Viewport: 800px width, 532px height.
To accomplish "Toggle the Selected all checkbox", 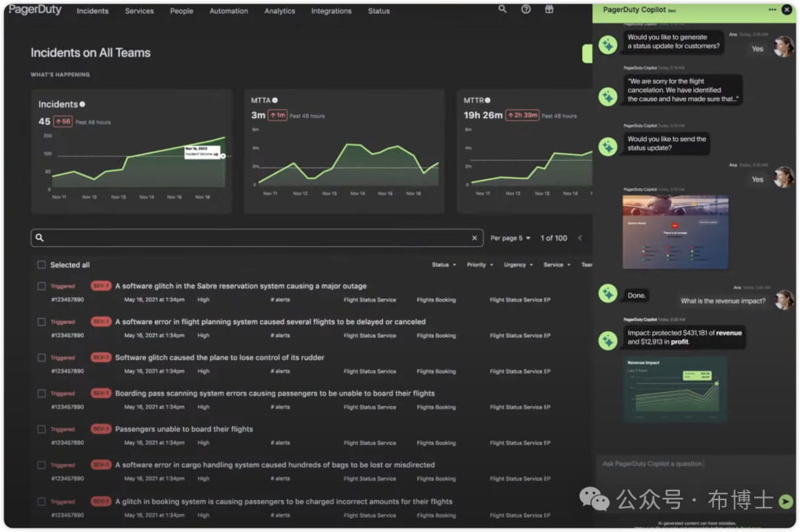I will (41, 265).
